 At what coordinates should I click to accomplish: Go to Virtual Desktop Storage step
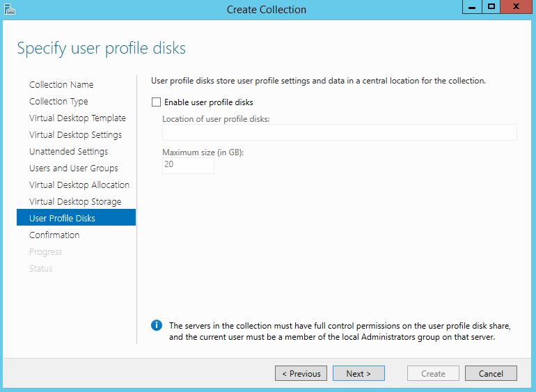tap(75, 201)
